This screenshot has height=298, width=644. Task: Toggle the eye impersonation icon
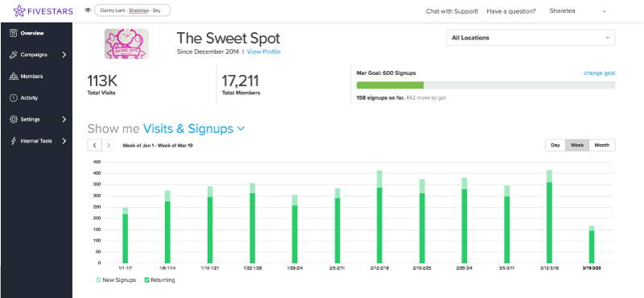(x=88, y=10)
